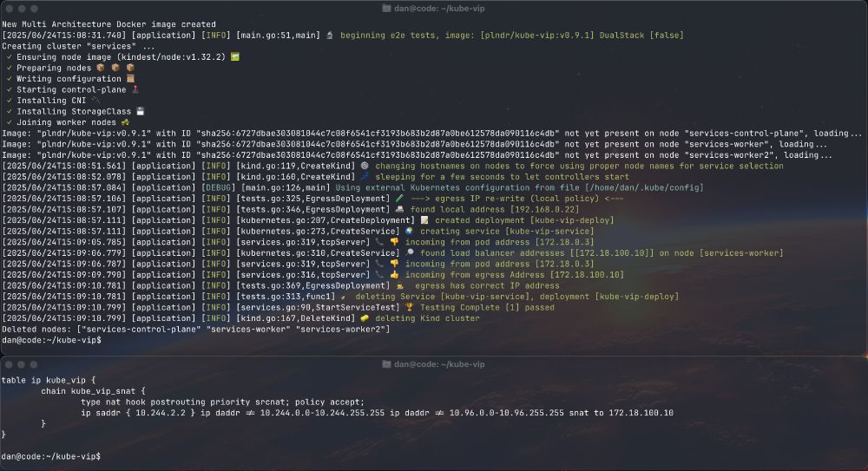Click the bottom terminal prompt dan@code:~/kube-vip$
868x471 pixels.
[51, 456]
